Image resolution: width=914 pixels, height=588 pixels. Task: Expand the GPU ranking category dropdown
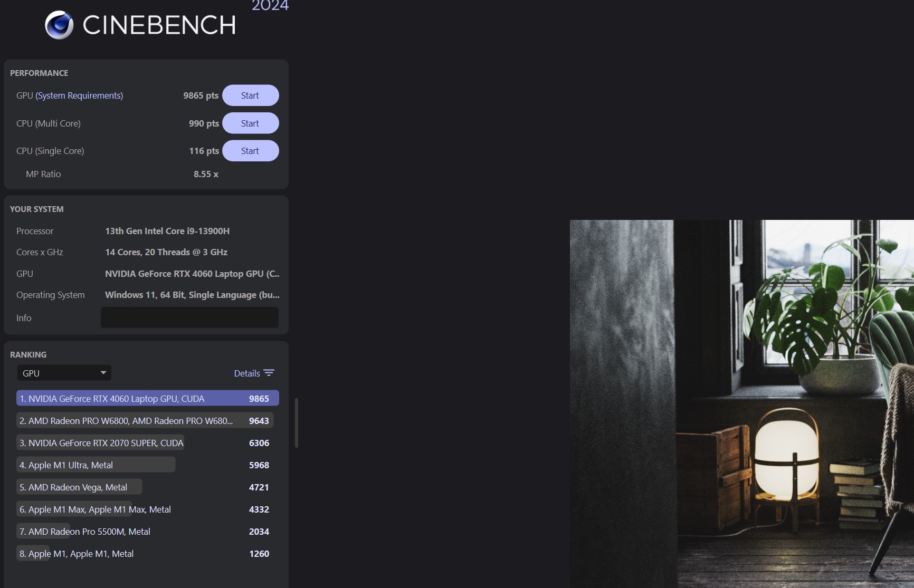click(x=63, y=373)
